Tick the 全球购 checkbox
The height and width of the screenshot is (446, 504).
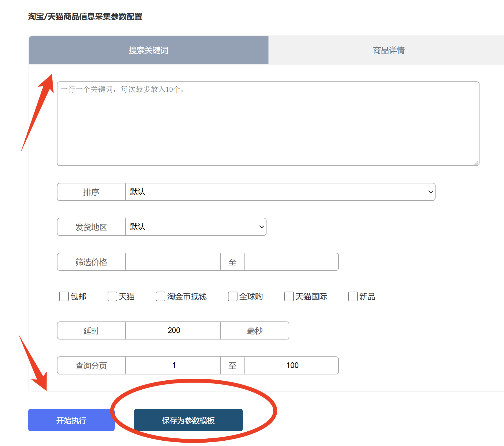pos(233,296)
